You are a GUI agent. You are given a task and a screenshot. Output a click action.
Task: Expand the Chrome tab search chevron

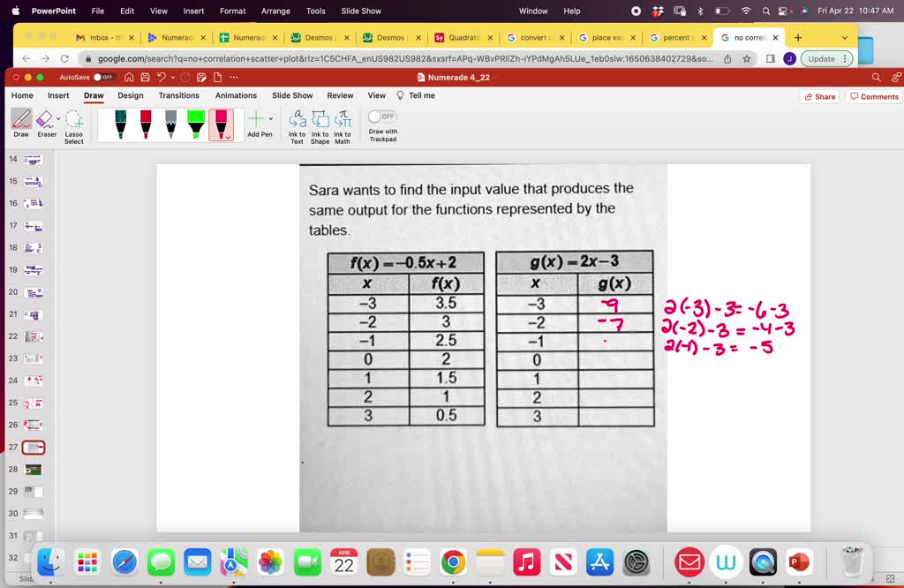[843, 38]
